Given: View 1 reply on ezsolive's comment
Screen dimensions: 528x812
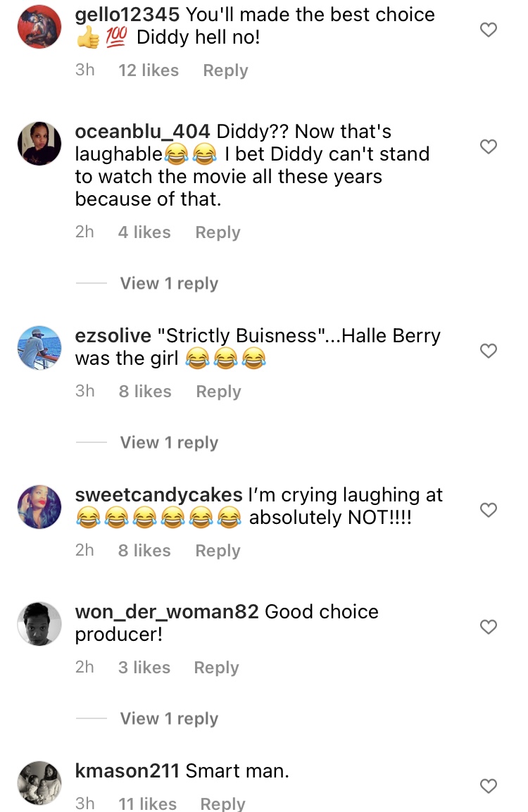Looking at the screenshot, I should (169, 442).
